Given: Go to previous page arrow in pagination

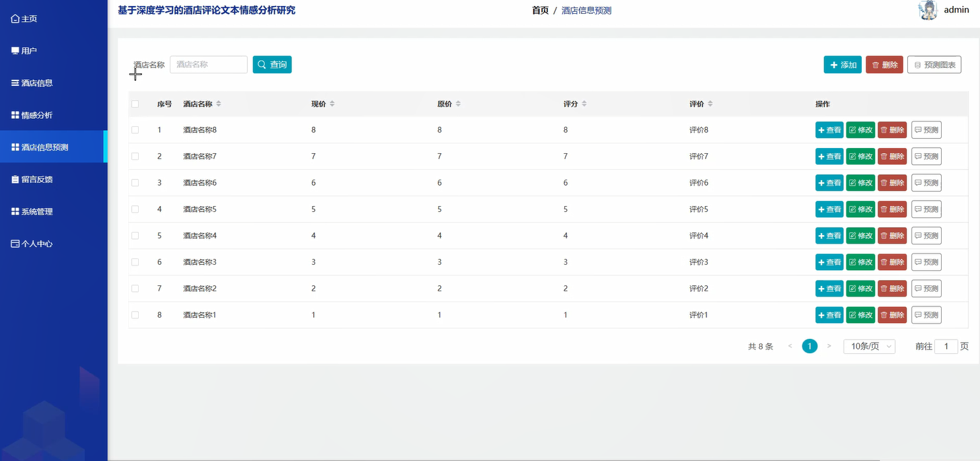Looking at the screenshot, I should pyautogui.click(x=790, y=346).
